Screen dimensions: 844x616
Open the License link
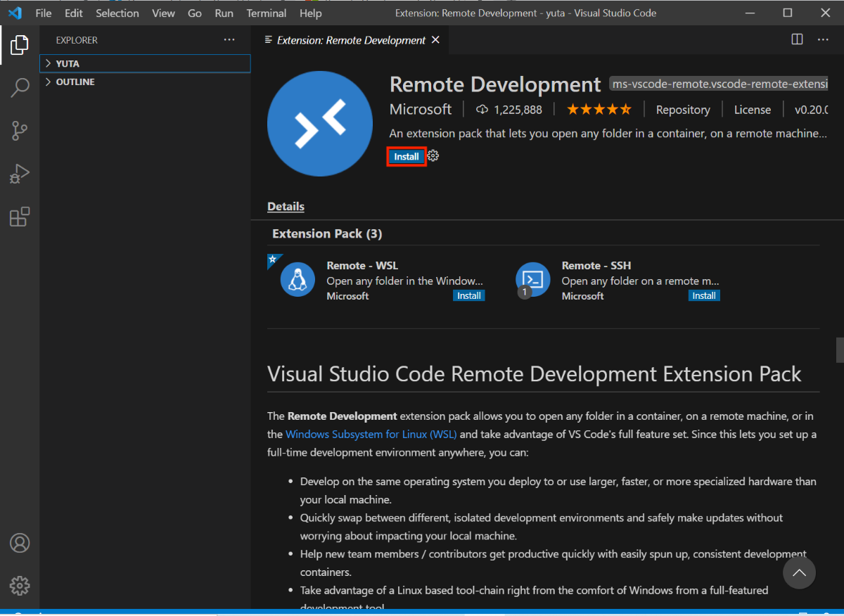click(753, 110)
